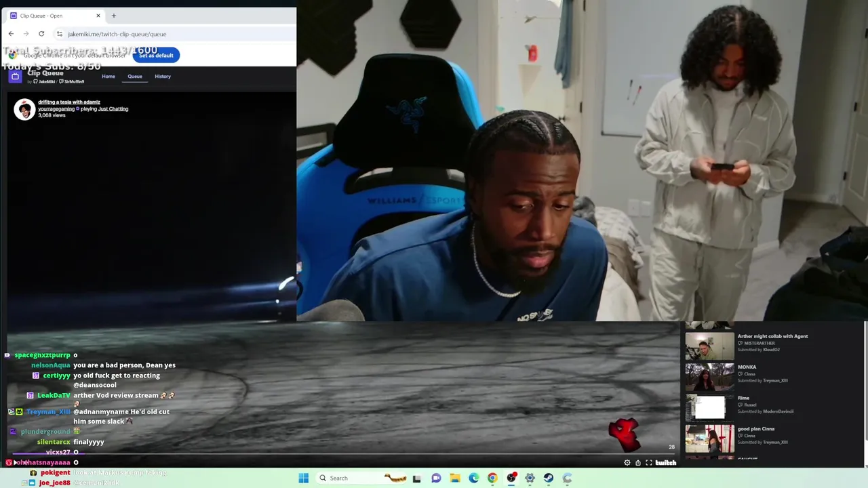Open yourragegaming channel link
The height and width of the screenshot is (488, 868).
point(56,108)
